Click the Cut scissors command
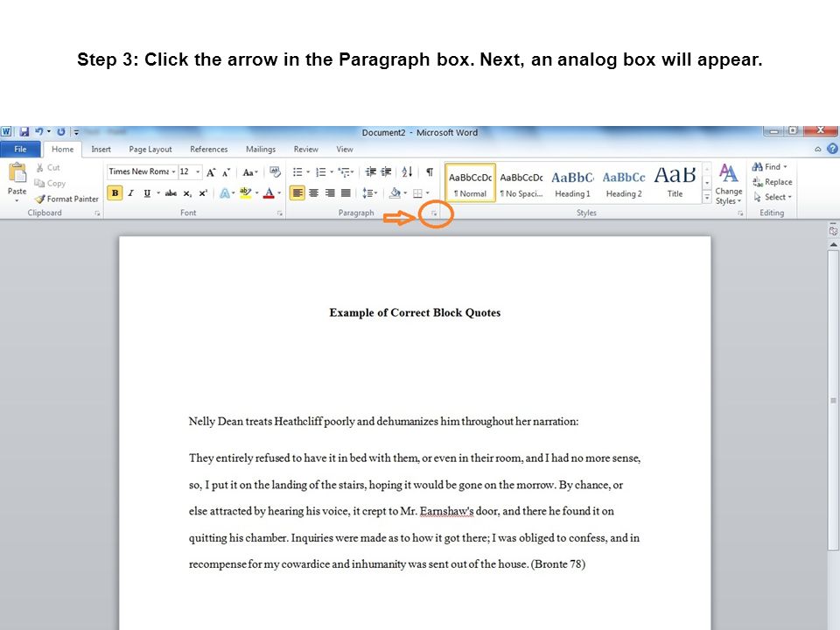Viewport: 840px width, 630px height. point(47,168)
